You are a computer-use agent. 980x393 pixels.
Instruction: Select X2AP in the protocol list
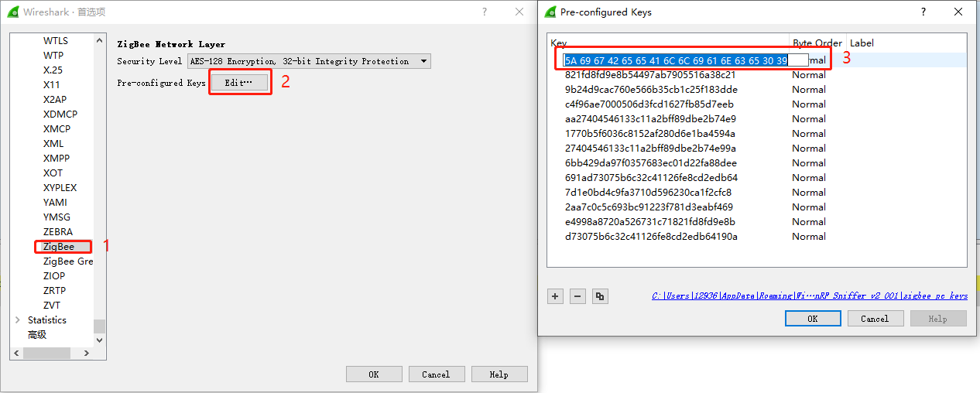pyautogui.click(x=55, y=99)
